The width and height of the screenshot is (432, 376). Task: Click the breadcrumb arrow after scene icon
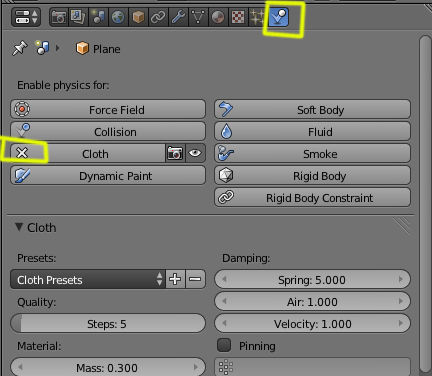pos(58,48)
